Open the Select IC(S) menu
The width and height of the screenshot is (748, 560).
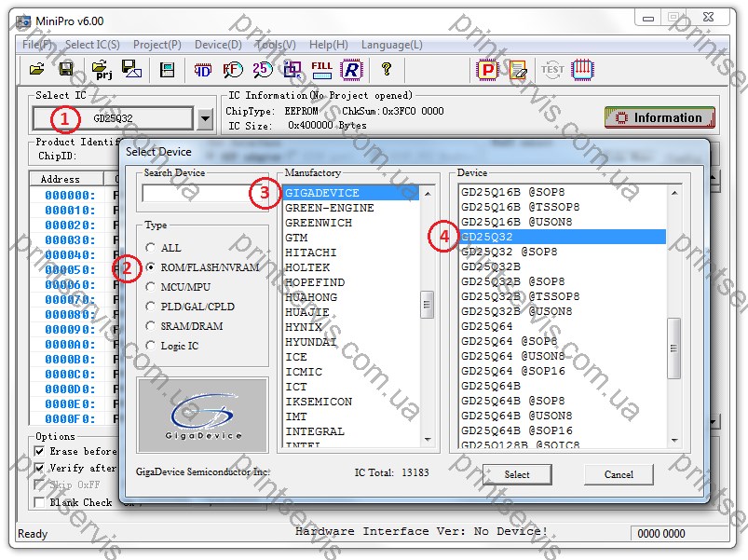92,45
